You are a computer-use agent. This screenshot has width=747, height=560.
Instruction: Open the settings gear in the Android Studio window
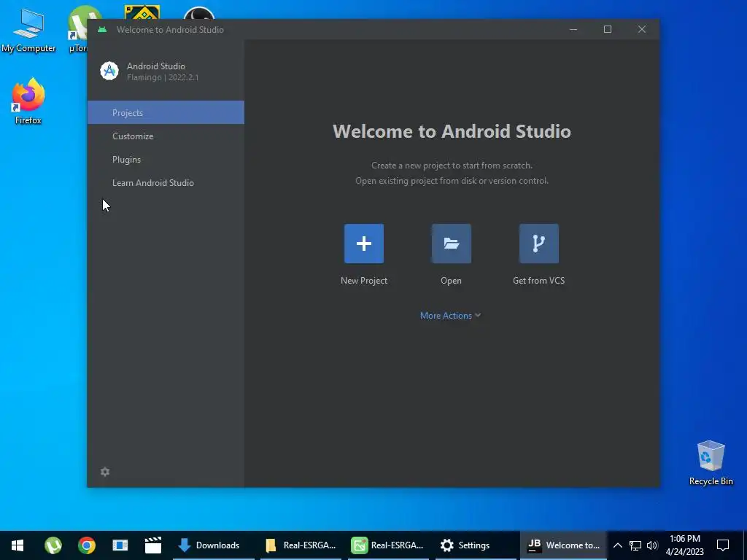pyautogui.click(x=105, y=472)
